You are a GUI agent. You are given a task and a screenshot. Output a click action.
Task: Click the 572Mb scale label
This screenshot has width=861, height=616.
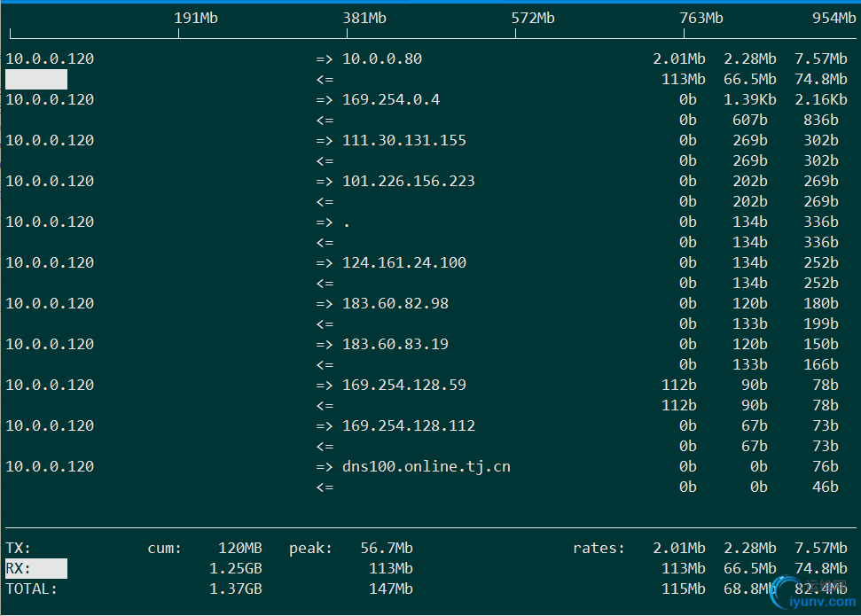tap(533, 18)
